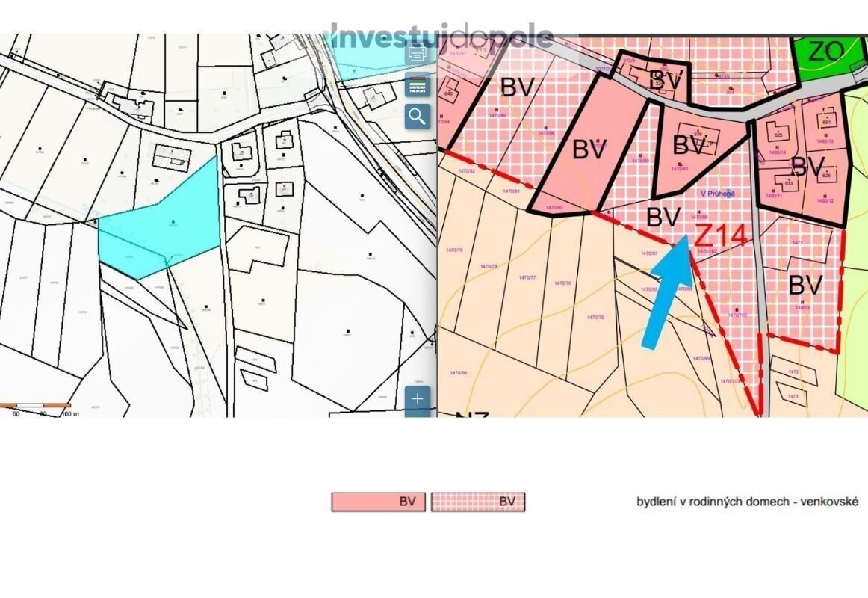The image size is (868, 598).
Task: Click the building footprint numbered 633
Action: [x=788, y=182]
